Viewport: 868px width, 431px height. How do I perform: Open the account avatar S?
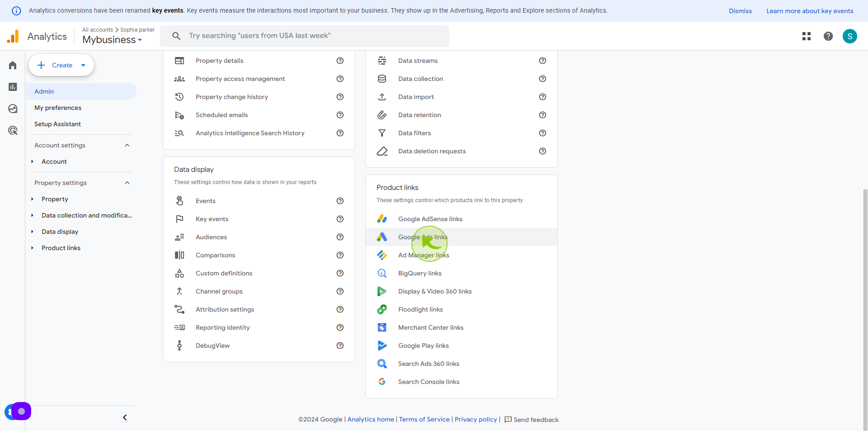(x=850, y=36)
